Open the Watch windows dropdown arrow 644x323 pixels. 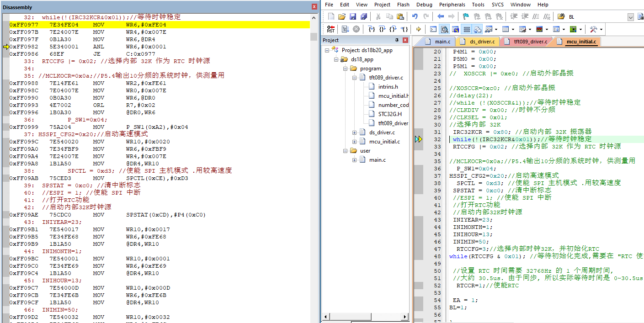pos(496,29)
